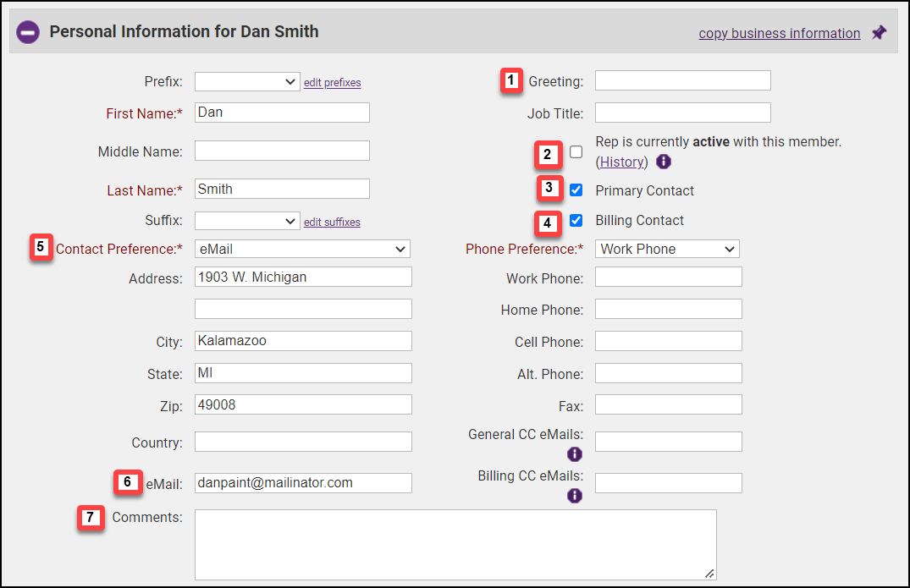
Task: Click the pin icon beside copy business information
Action: click(x=880, y=33)
